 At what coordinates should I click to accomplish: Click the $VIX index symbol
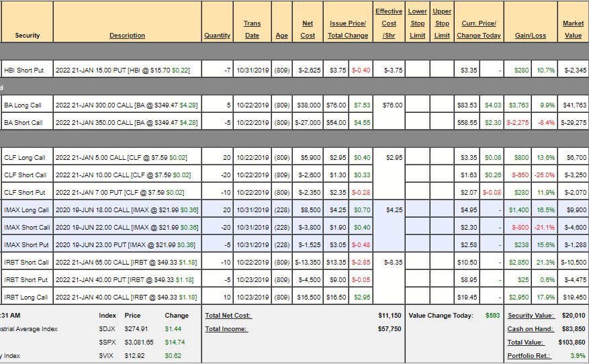106,355
